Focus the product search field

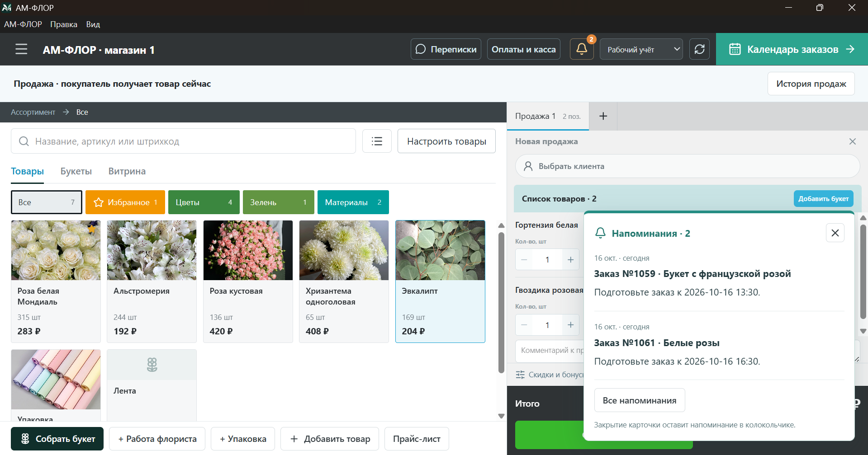click(183, 141)
